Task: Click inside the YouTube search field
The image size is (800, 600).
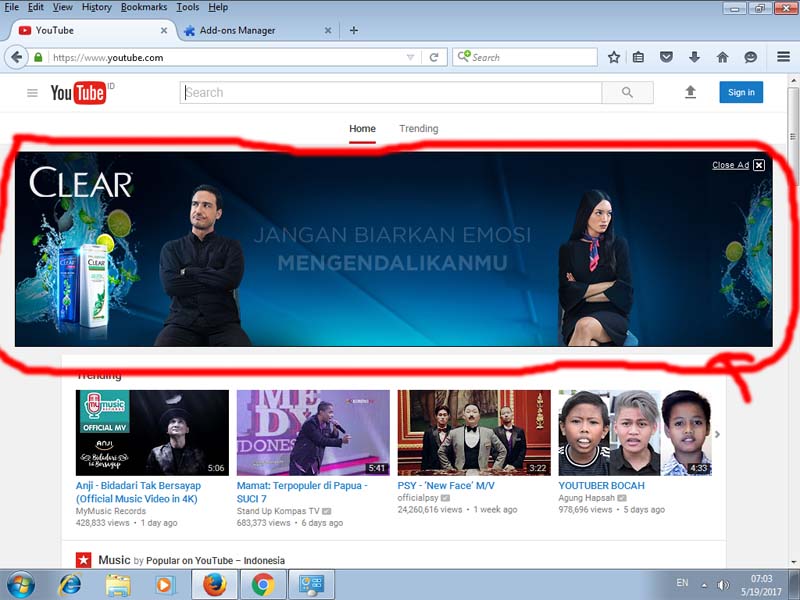Action: tap(390, 92)
